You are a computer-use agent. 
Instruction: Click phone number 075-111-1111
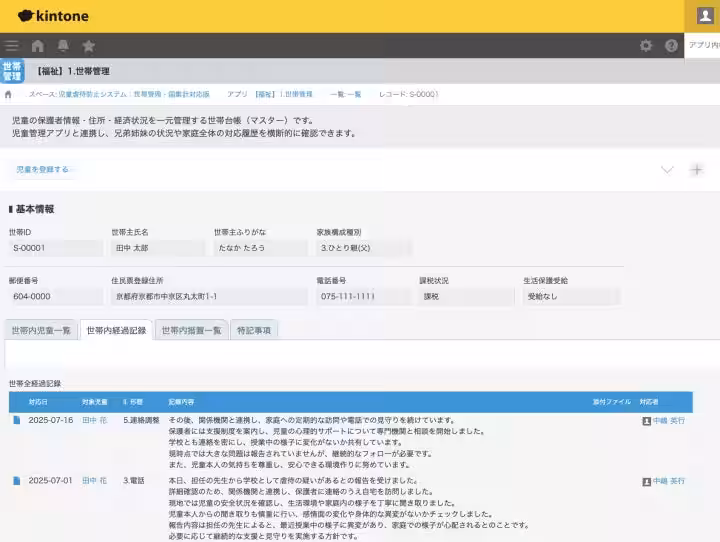click(364, 297)
